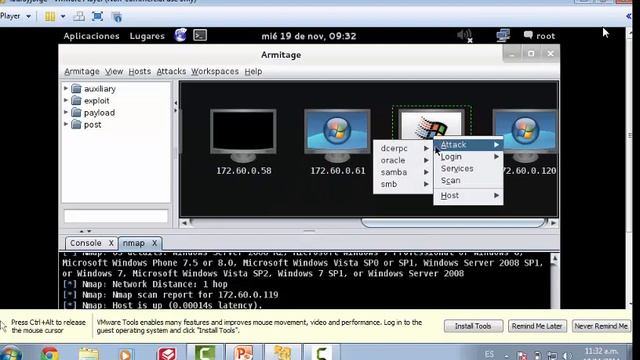Click the Windows Start button
This screenshot has width=640, height=360.
[11, 354]
